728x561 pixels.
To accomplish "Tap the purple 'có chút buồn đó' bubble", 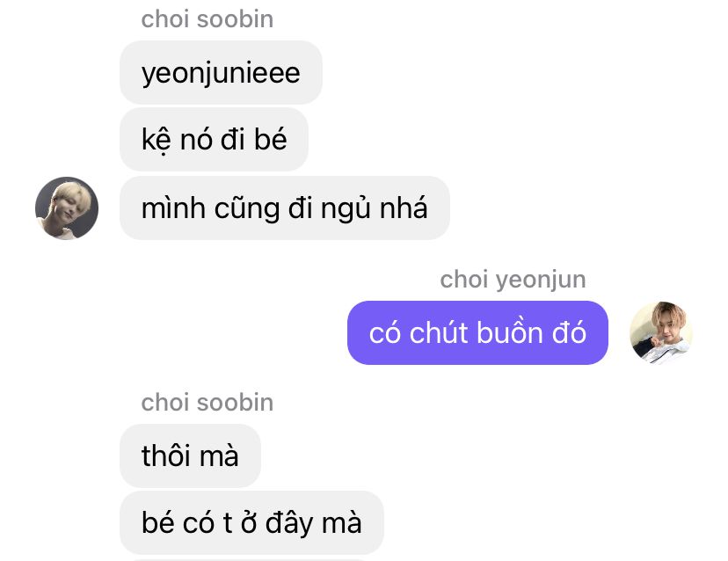I will [x=477, y=333].
